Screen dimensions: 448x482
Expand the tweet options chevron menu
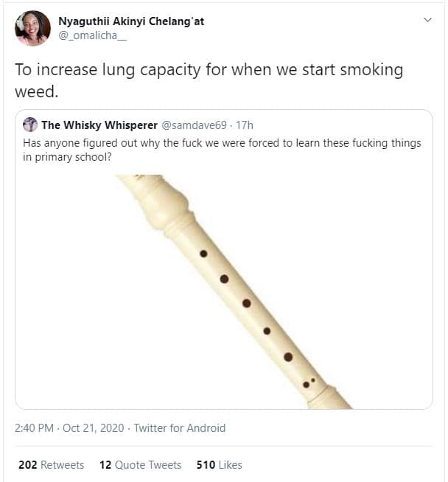pos(427,21)
